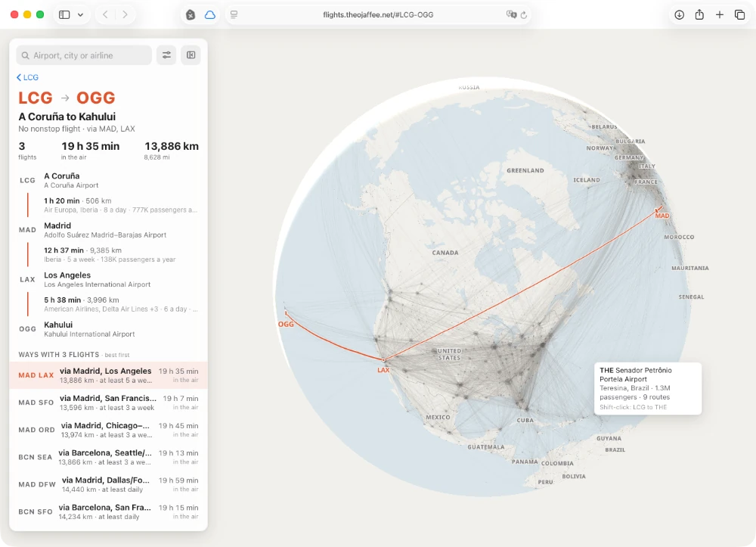The height and width of the screenshot is (547, 756).
Task: Click the translate page icon
Action: coord(511,14)
